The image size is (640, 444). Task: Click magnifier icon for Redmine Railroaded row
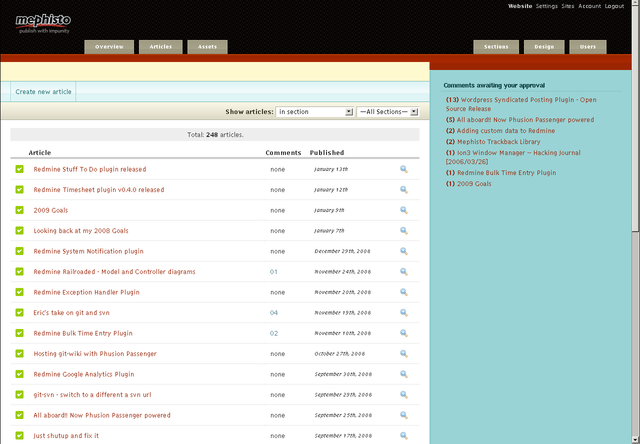[x=404, y=272]
